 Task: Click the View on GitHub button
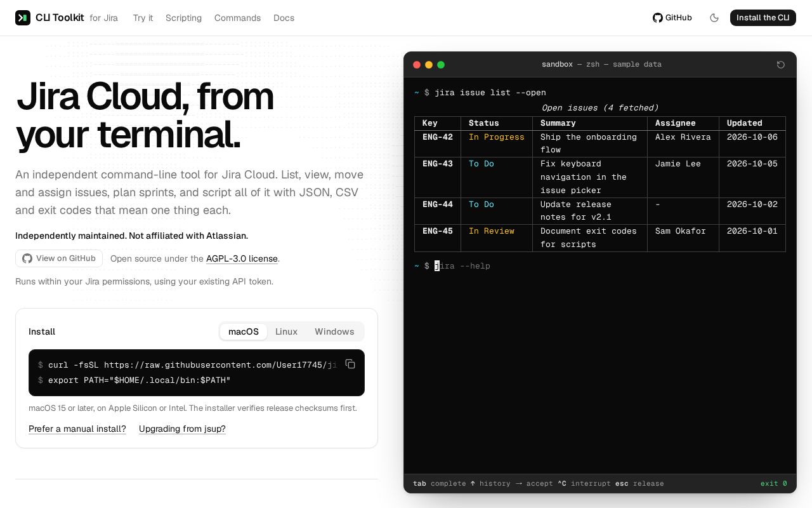pos(59,258)
